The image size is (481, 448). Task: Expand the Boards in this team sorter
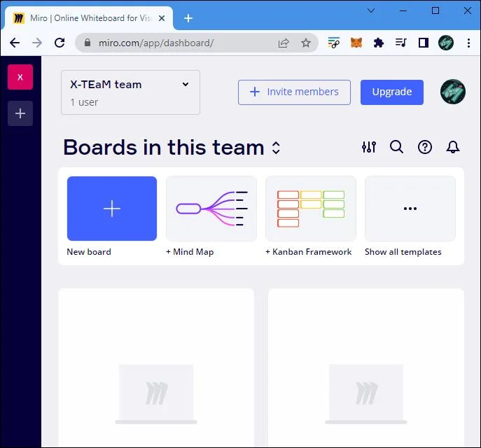pyautogui.click(x=276, y=148)
